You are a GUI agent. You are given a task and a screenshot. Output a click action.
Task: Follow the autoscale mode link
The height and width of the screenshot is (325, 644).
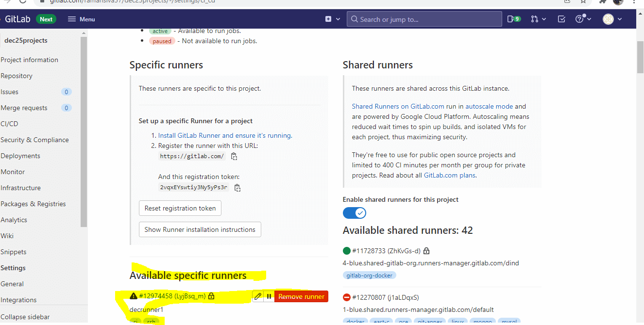[489, 106]
